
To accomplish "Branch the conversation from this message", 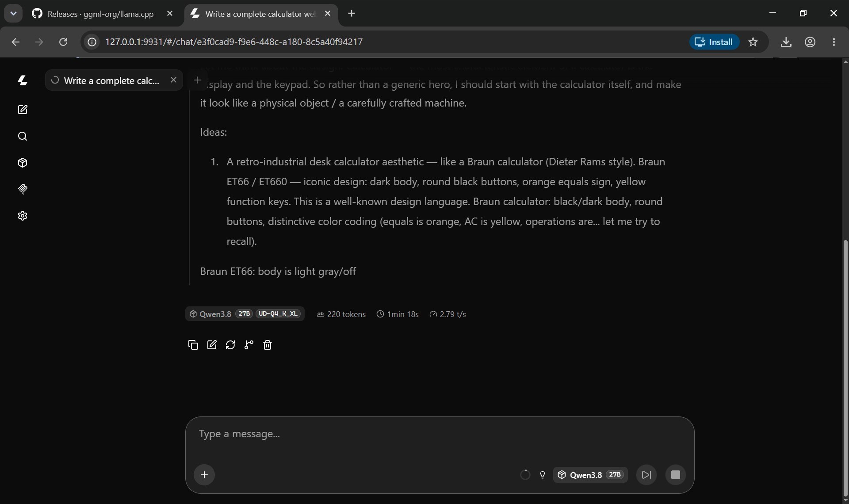I will coord(249,345).
